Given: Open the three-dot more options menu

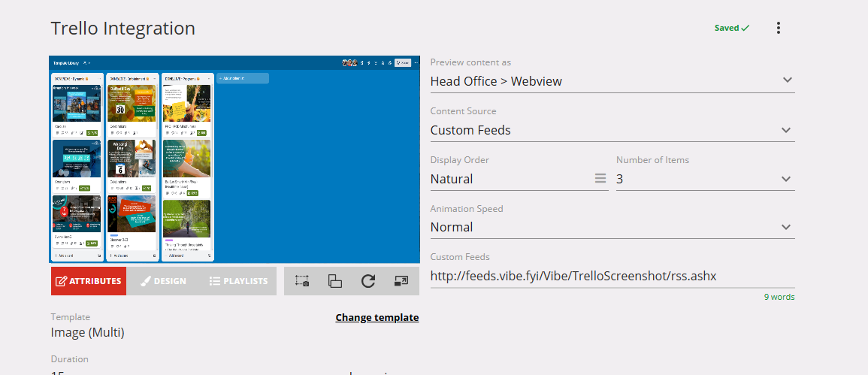Looking at the screenshot, I should click(778, 28).
